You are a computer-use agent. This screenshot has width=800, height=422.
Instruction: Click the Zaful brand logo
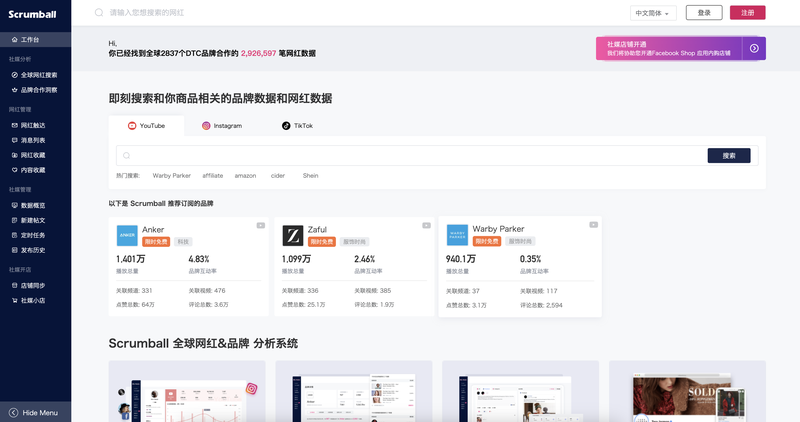click(x=293, y=235)
